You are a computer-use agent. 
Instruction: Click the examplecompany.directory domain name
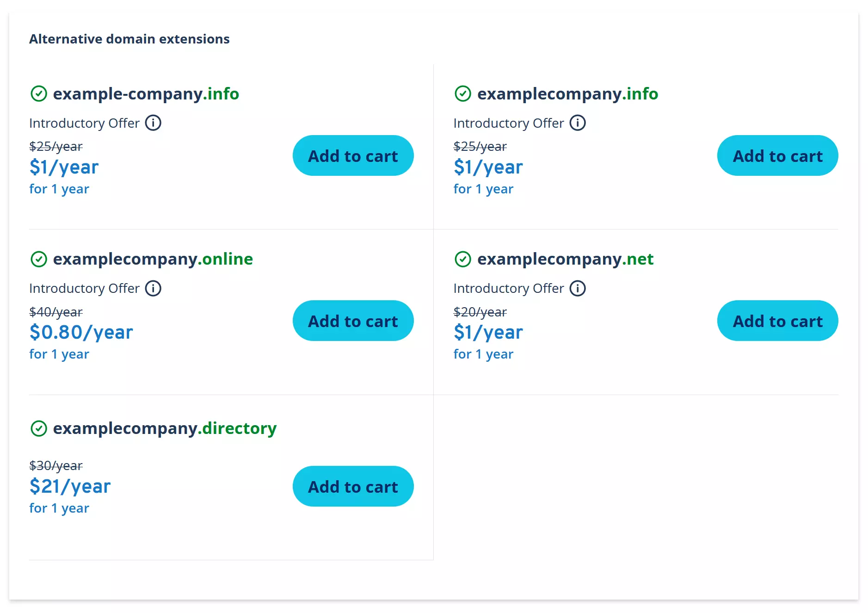click(x=164, y=428)
